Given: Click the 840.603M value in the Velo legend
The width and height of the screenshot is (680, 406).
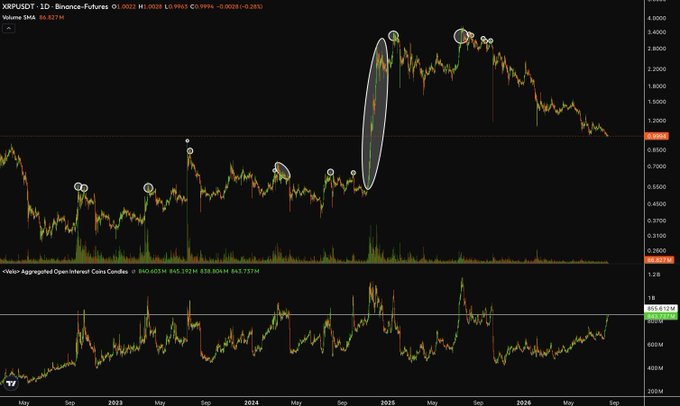Looking at the screenshot, I should [x=152, y=272].
